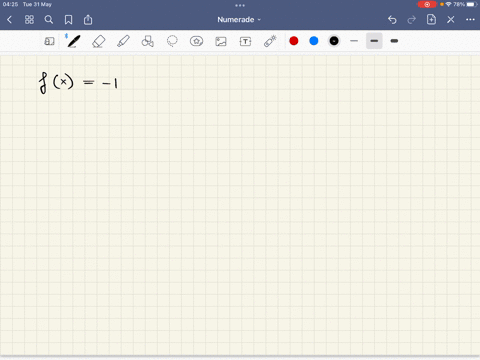Go back using the back chevron
This screenshot has width=480, height=360.
click(9, 20)
